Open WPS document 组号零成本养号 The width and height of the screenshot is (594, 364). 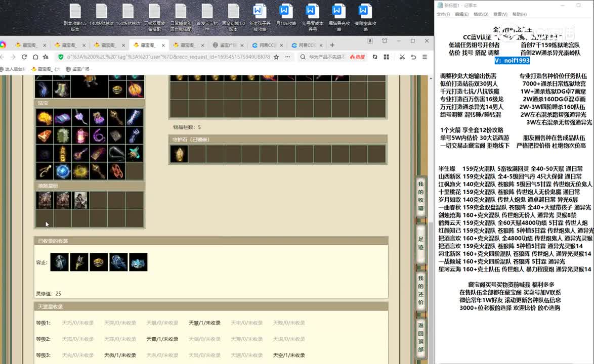point(313,17)
